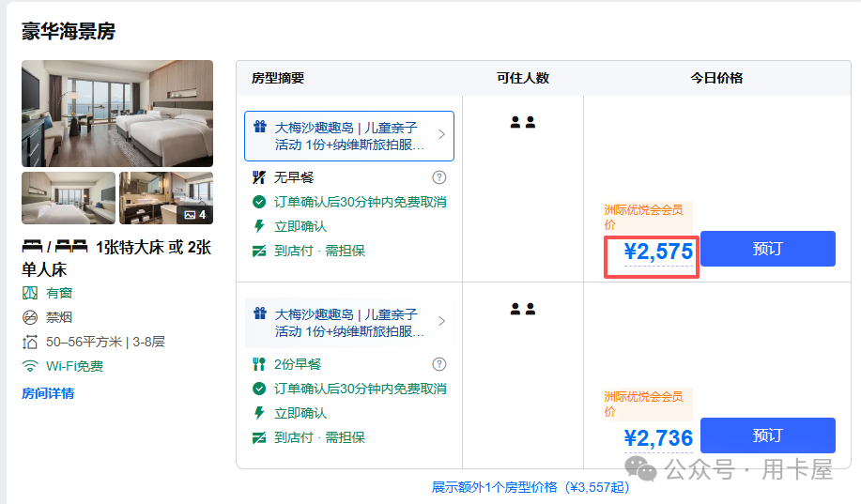Screen dimensions: 861x504
Task: Click the 2份早餐 cutlery icon
Action: click(258, 364)
